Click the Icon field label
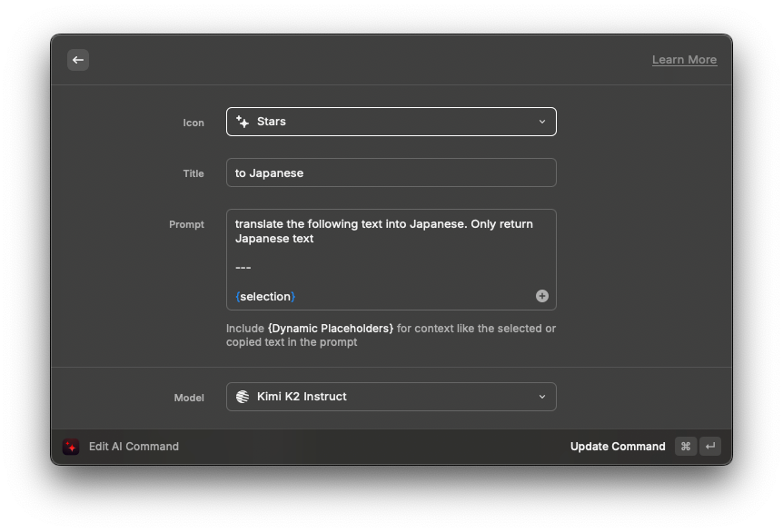The image size is (783, 532). pyautogui.click(x=193, y=123)
